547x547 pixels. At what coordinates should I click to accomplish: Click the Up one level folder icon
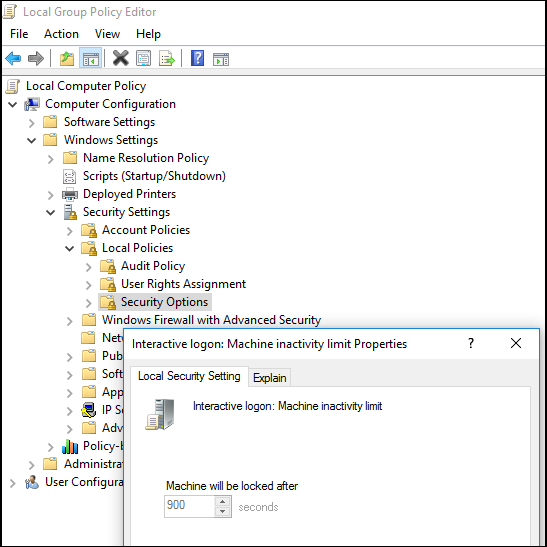[67, 58]
